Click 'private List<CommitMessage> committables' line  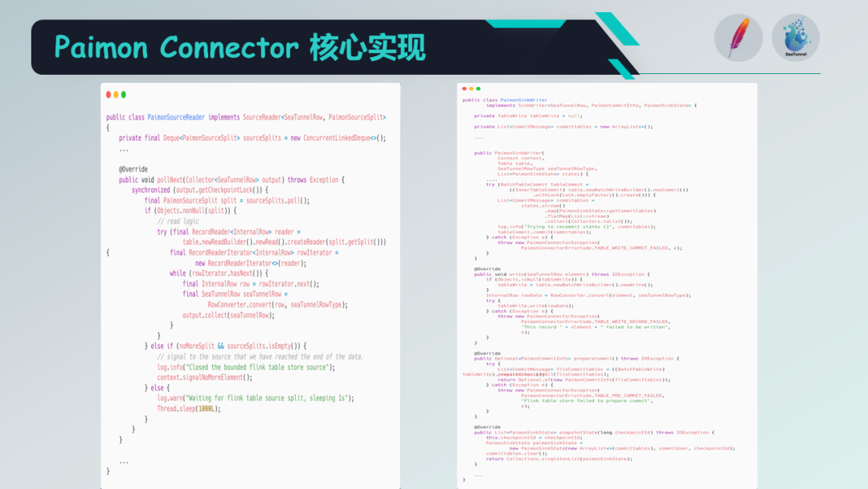point(563,126)
